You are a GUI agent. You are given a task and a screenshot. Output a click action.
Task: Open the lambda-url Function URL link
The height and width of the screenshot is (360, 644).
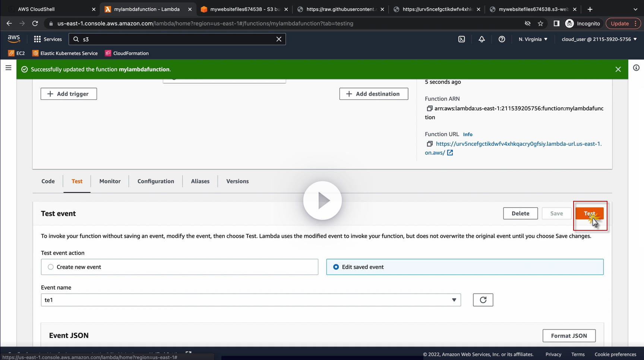pyautogui.click(x=513, y=148)
